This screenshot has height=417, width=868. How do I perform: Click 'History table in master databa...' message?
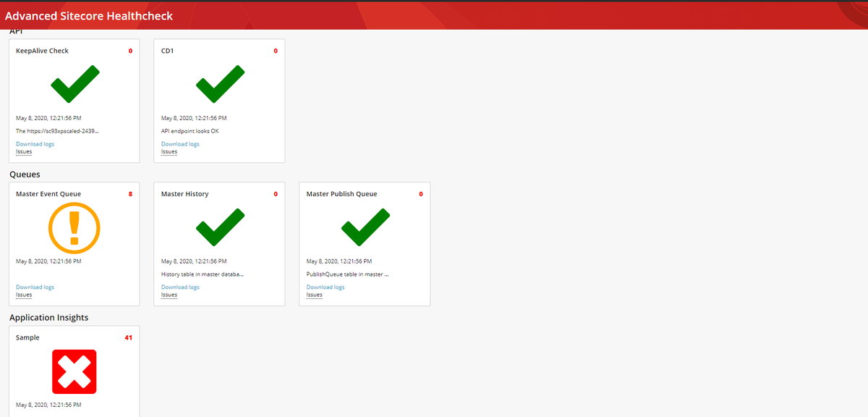[203, 274]
